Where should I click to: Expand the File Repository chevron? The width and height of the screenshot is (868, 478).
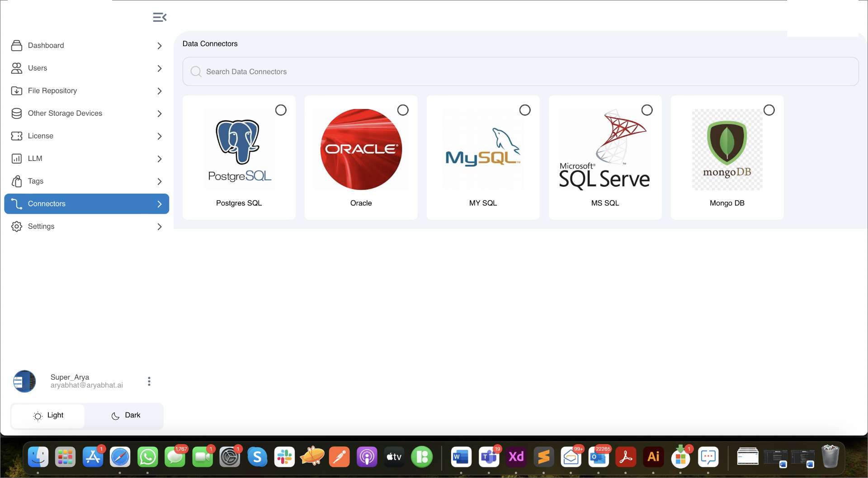point(159,91)
